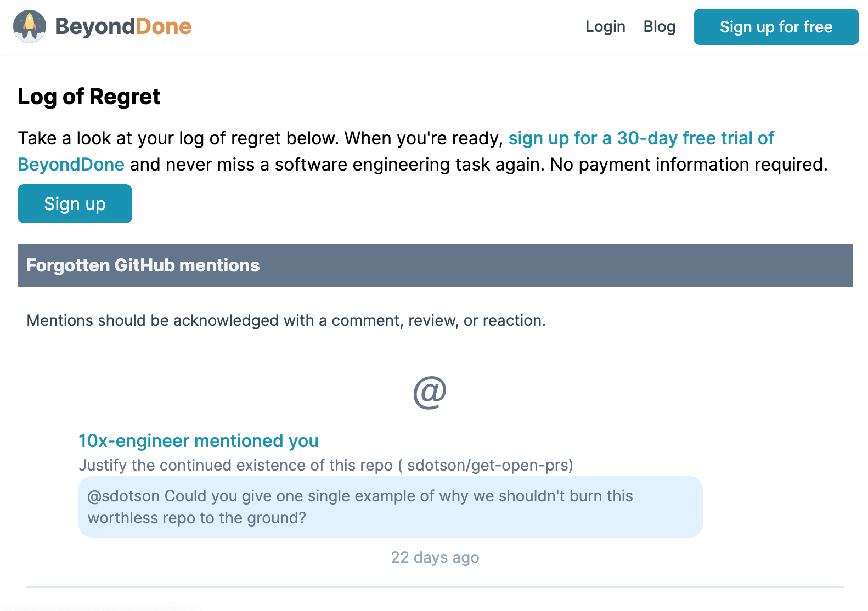
Task: Click the BeyondDone rocket logo icon
Action: (30, 26)
